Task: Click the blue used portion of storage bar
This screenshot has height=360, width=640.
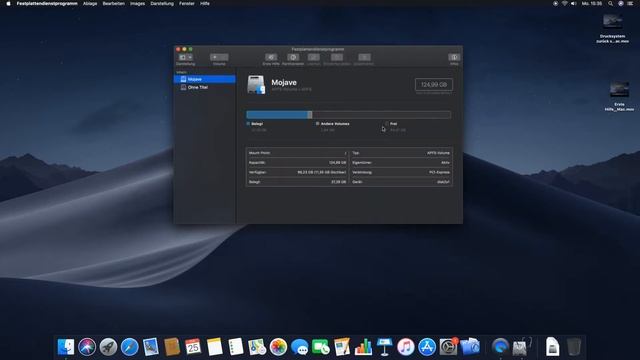Action: 278,115
